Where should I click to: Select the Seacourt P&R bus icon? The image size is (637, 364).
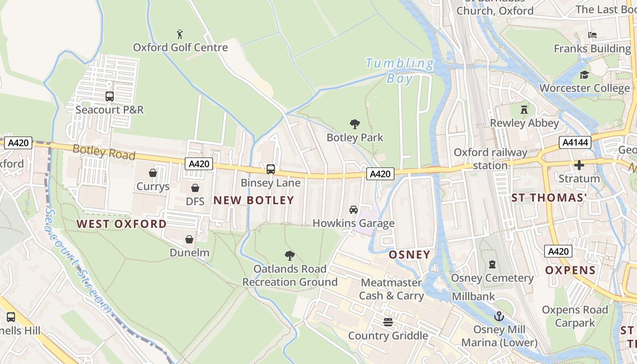pos(110,96)
